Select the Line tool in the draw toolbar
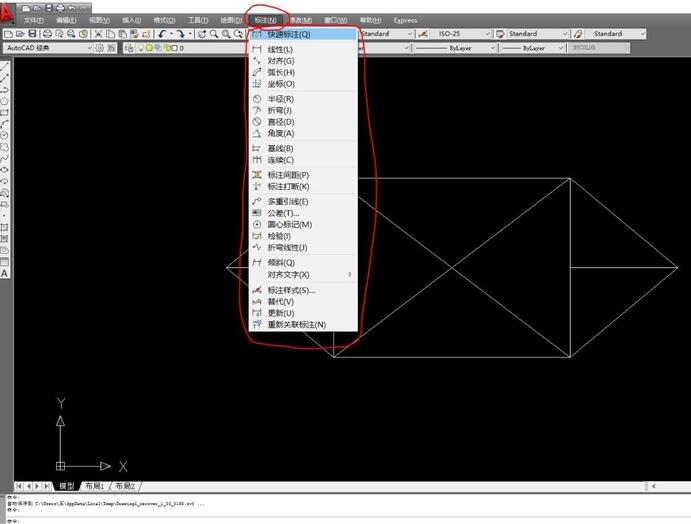This screenshot has width=691, height=524. coord(4,66)
